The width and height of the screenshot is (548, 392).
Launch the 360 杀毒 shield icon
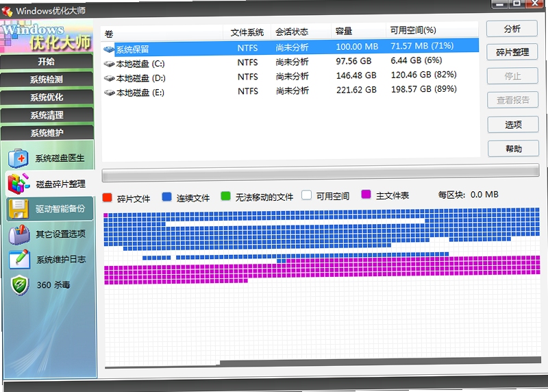[20, 285]
